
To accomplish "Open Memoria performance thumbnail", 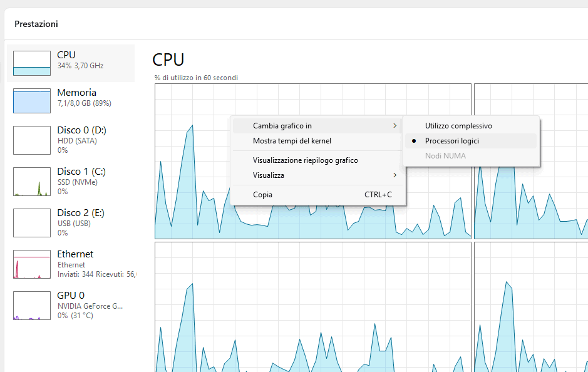I will coord(32,101).
